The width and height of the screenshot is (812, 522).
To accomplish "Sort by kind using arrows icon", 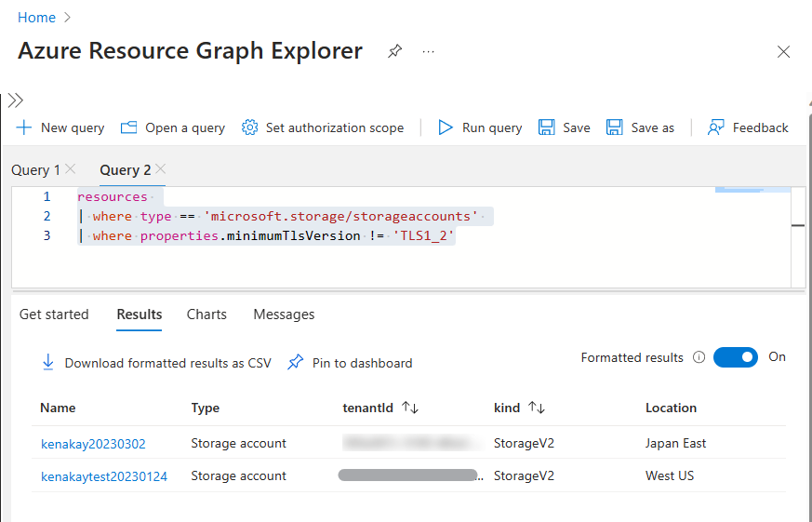I will [536, 408].
